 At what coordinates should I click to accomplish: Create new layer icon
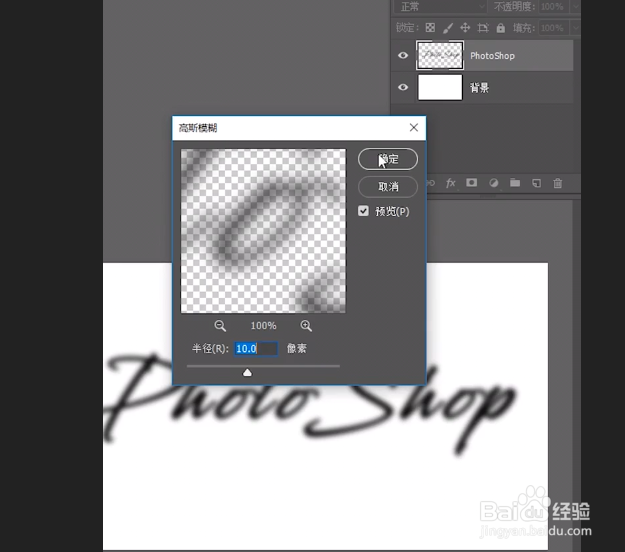click(537, 183)
